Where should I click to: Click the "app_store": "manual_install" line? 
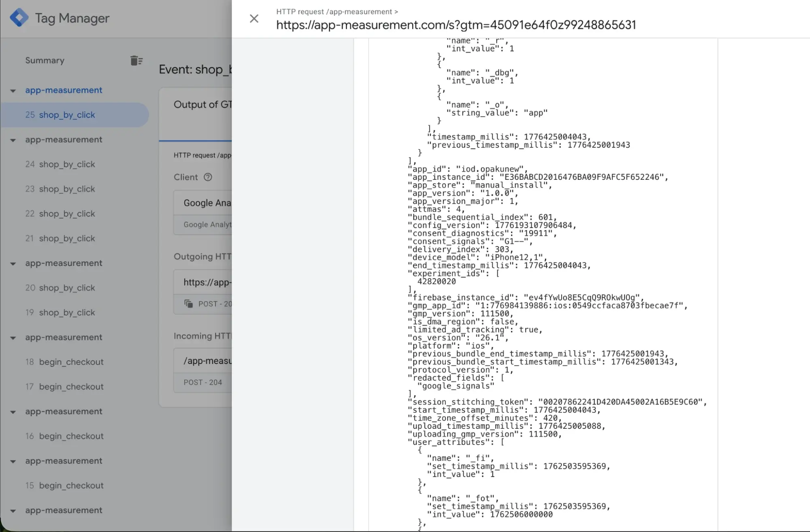(x=480, y=185)
